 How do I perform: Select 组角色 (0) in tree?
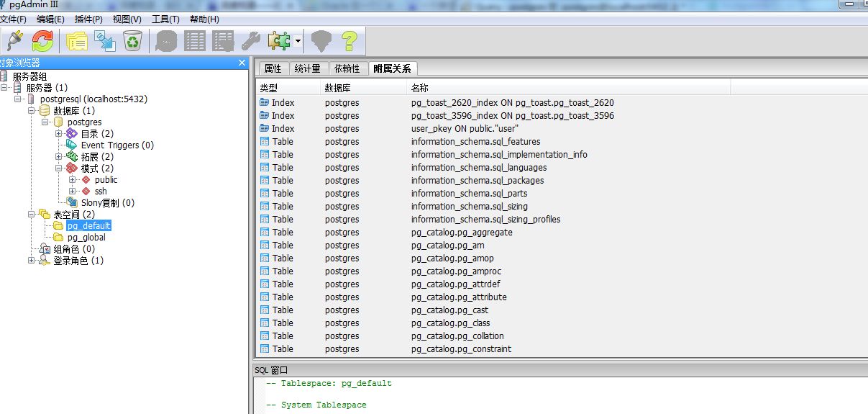pos(74,249)
